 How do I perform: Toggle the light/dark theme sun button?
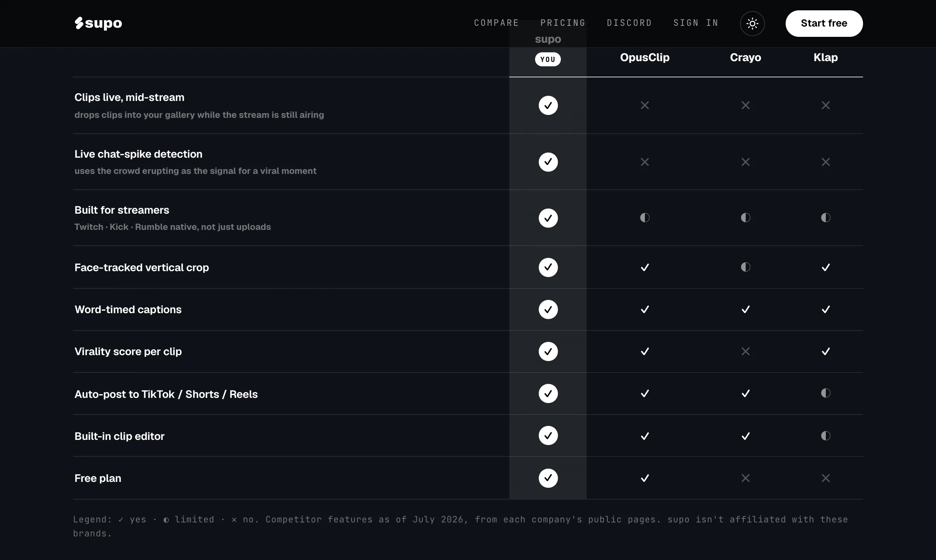tap(752, 24)
